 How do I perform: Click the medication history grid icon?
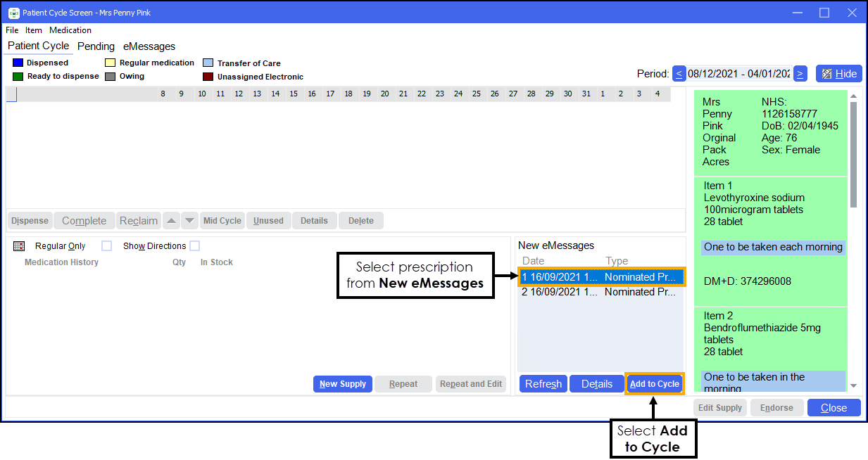pyautogui.click(x=19, y=246)
